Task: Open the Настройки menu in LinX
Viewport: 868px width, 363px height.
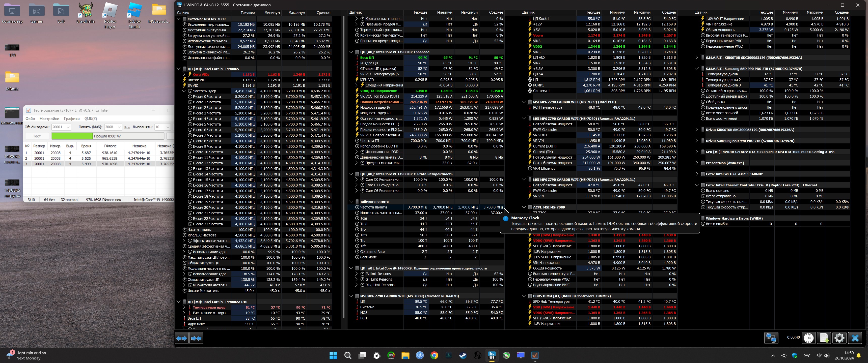Action: pyautogui.click(x=49, y=118)
